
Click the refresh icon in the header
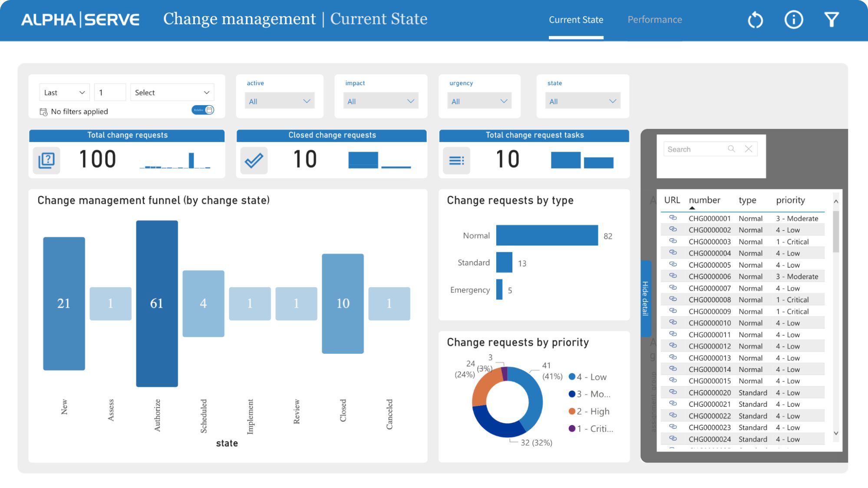pyautogui.click(x=755, y=19)
